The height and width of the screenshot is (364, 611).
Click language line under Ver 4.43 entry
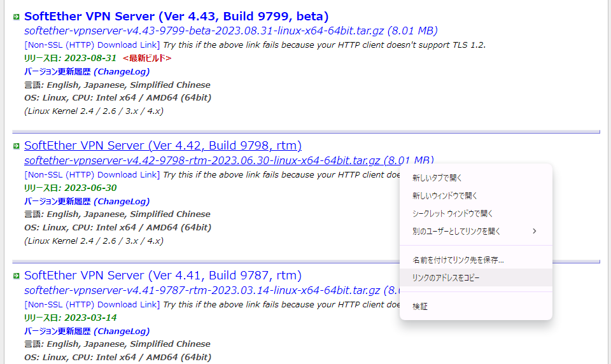click(117, 85)
